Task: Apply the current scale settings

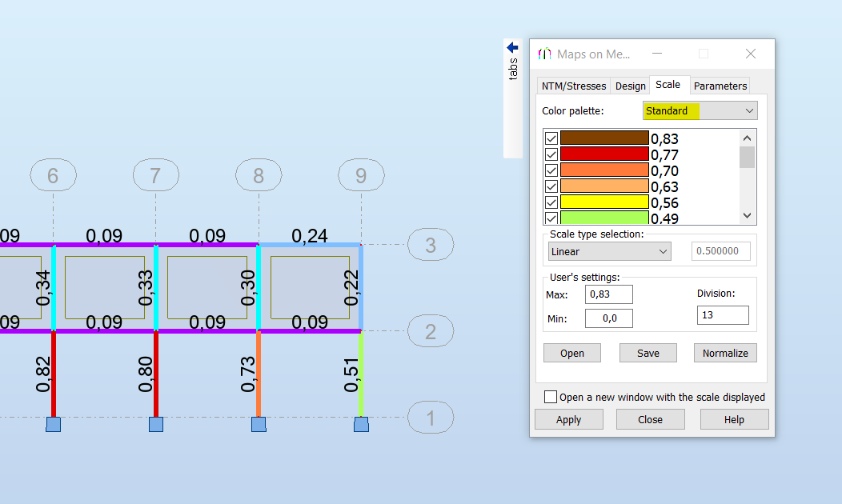Action: pyautogui.click(x=569, y=419)
